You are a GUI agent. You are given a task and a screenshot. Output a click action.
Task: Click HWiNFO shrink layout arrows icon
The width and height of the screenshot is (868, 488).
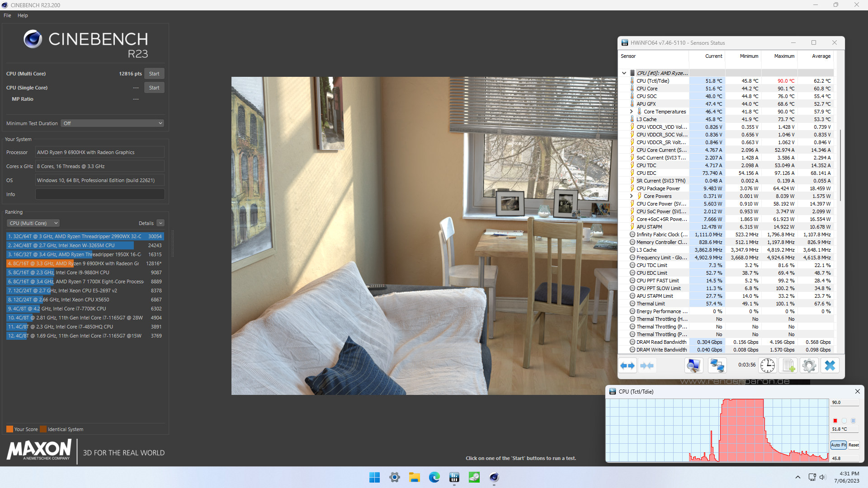tap(647, 366)
